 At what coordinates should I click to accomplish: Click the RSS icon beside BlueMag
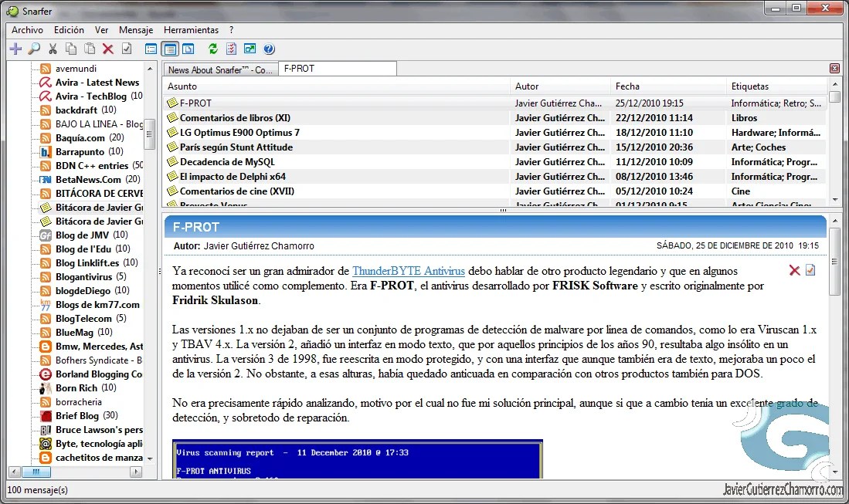46,332
